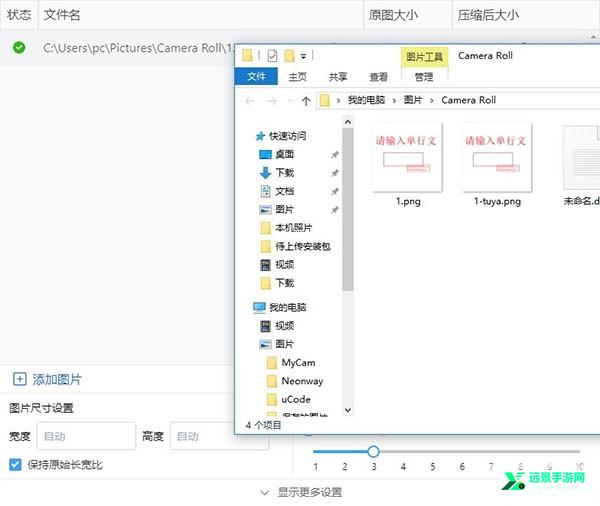Open the 文件 tab in Explorer

256,76
